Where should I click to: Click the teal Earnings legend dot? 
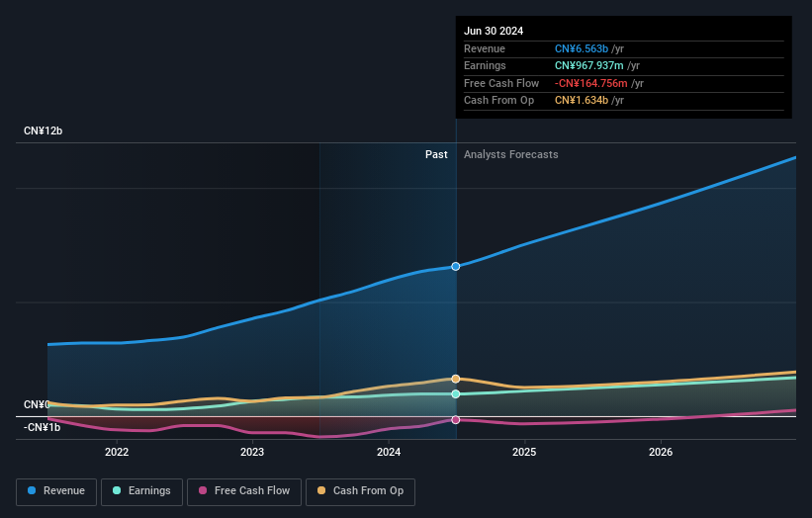[x=117, y=490]
